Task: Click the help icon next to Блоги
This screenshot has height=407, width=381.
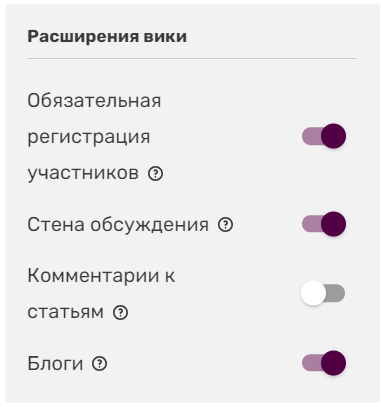Action: (x=99, y=364)
